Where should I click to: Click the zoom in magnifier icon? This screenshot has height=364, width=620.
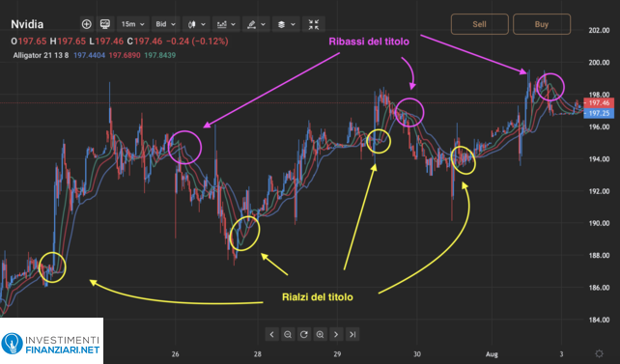point(320,334)
